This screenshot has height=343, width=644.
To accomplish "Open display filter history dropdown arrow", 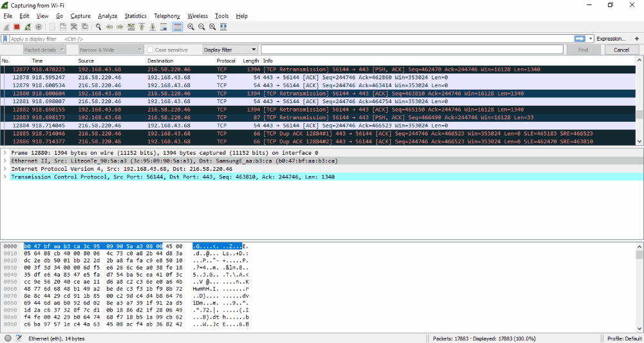I will 591,39.
